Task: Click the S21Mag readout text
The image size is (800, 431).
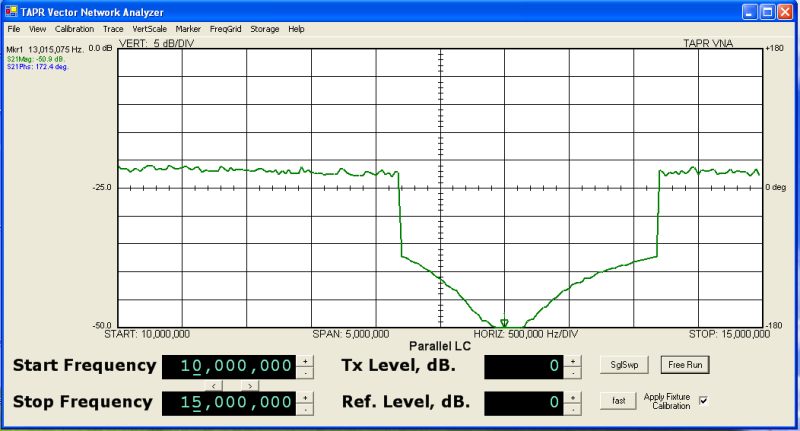Action: coord(36,59)
